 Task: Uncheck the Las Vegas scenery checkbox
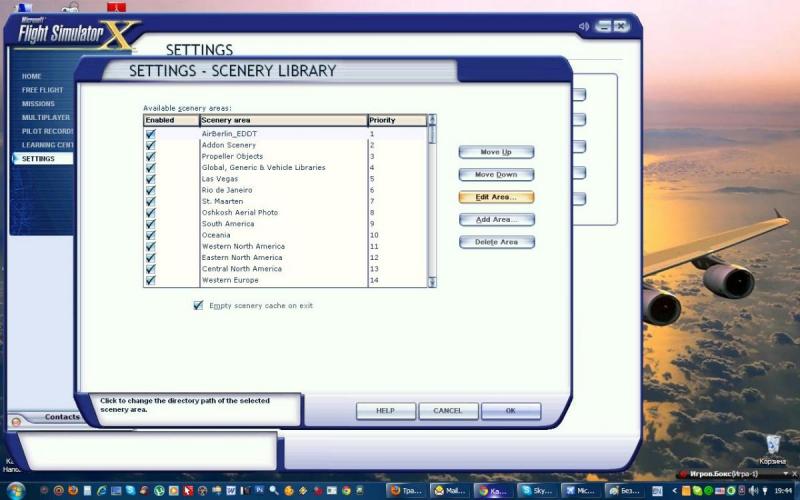(151, 179)
